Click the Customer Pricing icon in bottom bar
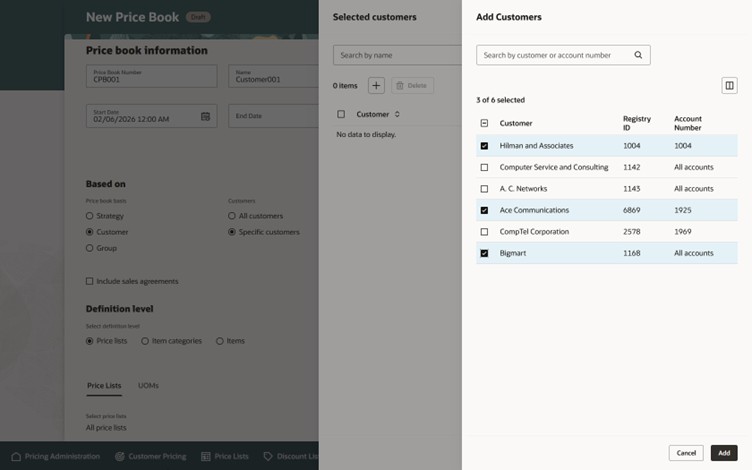The height and width of the screenshot is (470, 752). coord(120,456)
